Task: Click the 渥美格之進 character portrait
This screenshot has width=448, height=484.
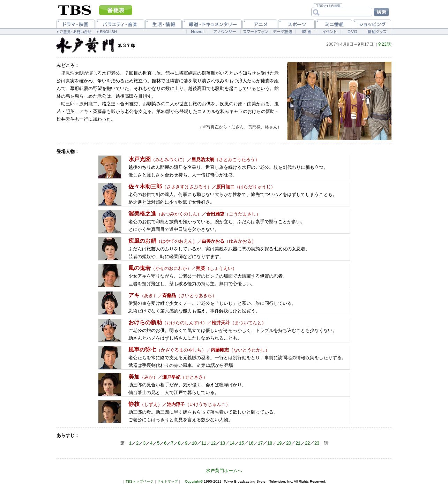Action: point(110,221)
